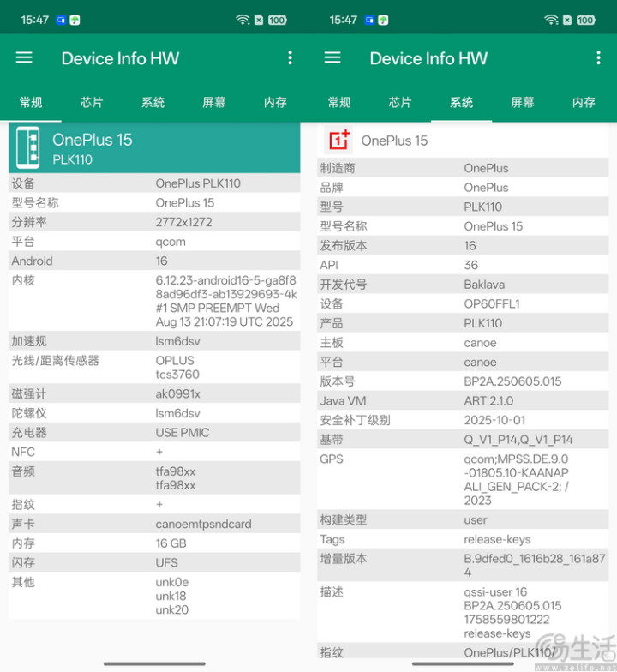Image resolution: width=617 pixels, height=672 pixels.
Task: Tap Java VM value ART 2.1.0
Action: [488, 401]
